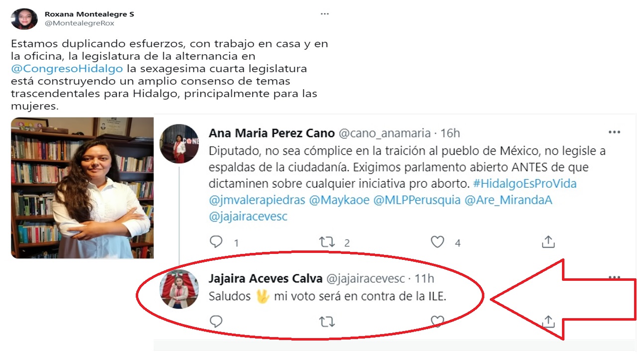
Task: Share Ana Maria Perez Cano's tweet
Action: point(548,242)
